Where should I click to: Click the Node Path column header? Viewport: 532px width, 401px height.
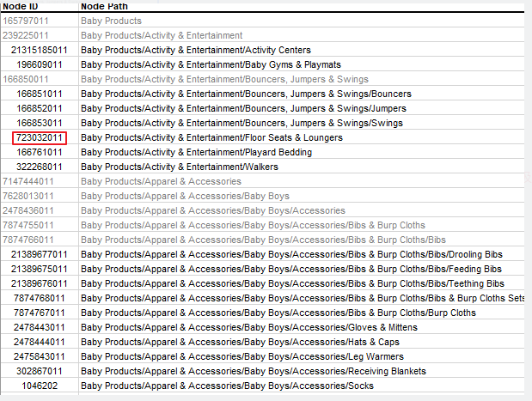pos(104,6)
